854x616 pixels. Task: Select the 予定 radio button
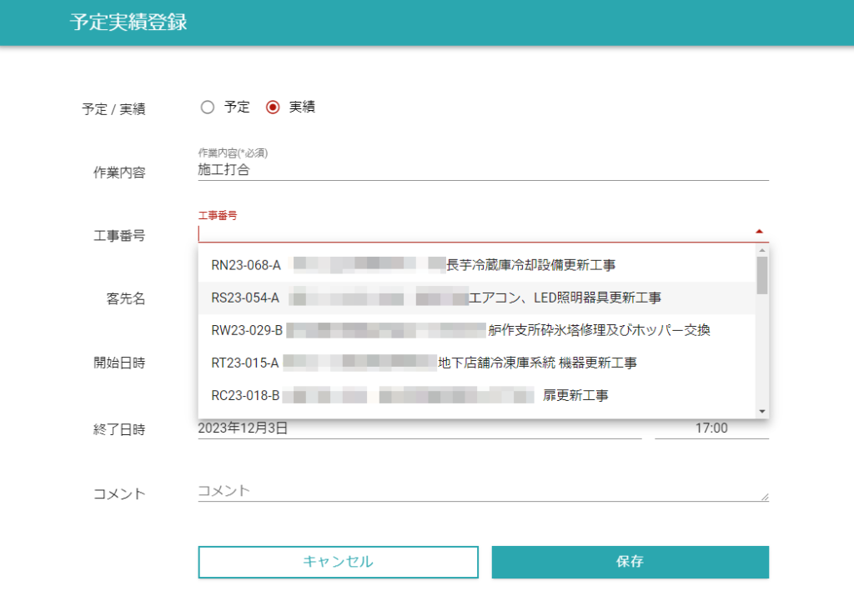208,108
